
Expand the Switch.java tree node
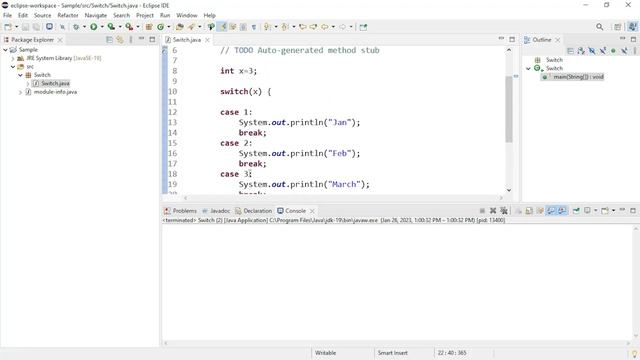pos(28,84)
